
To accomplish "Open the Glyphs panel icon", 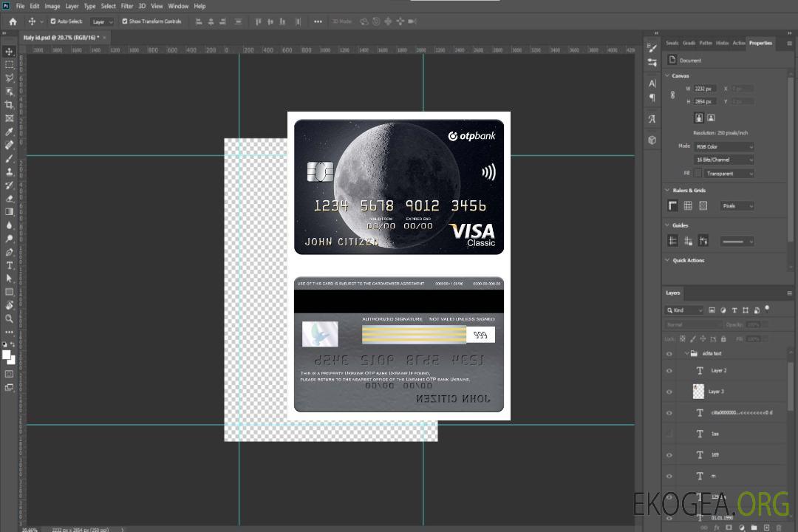I will pyautogui.click(x=652, y=119).
